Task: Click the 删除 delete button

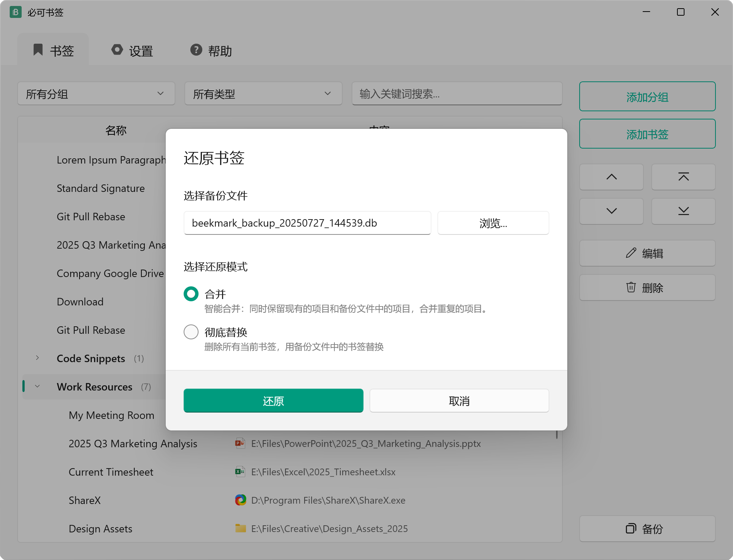Action: 648,288
